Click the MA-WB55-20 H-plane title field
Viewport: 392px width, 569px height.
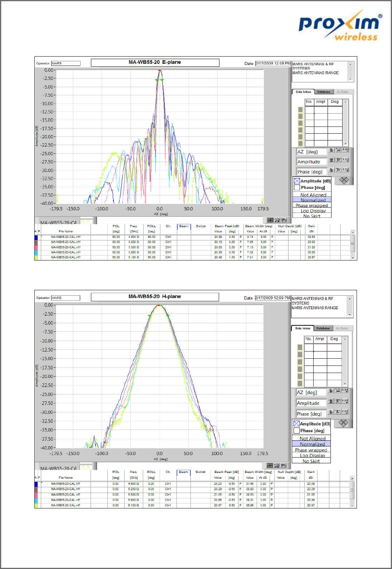tap(155, 297)
